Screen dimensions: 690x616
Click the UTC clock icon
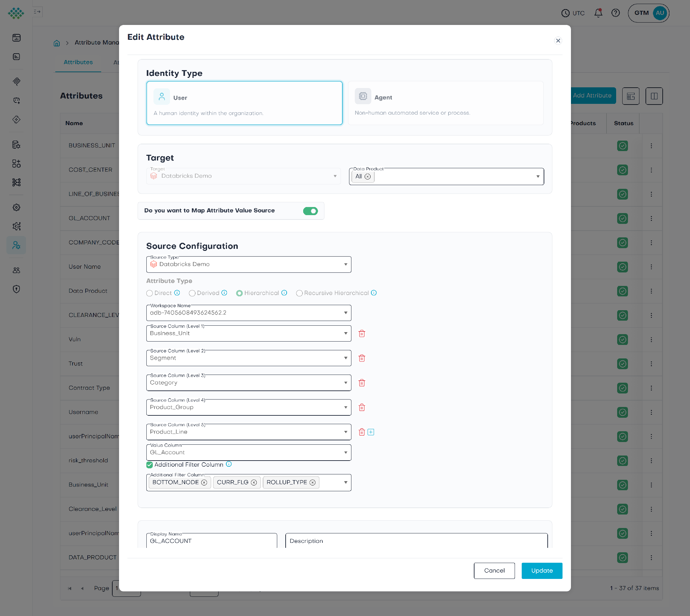566,13
